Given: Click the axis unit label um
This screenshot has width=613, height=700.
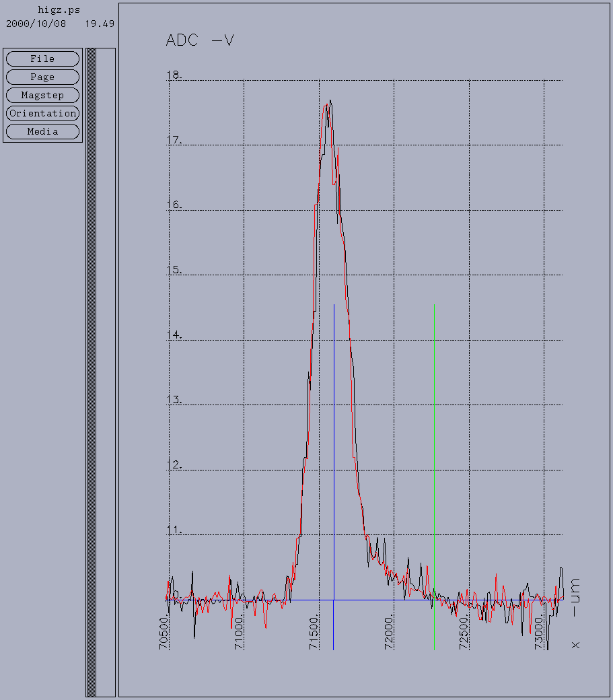Looking at the screenshot, I should click(575, 597).
